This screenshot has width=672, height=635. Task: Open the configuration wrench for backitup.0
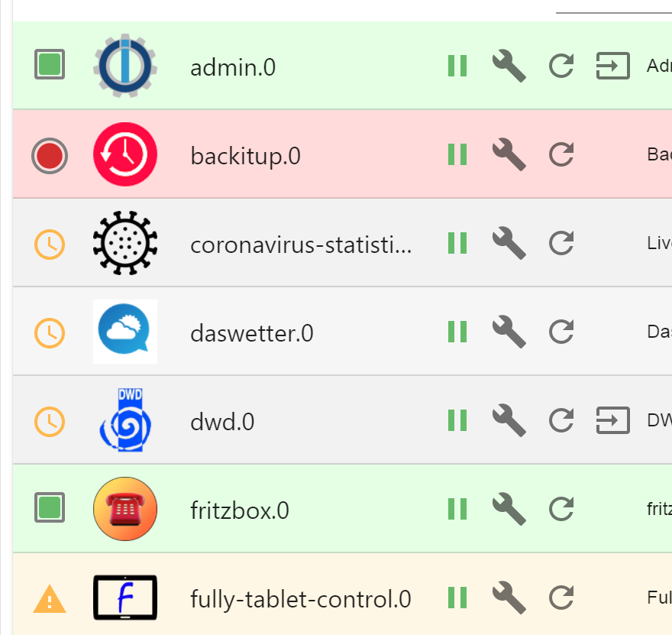[509, 154]
